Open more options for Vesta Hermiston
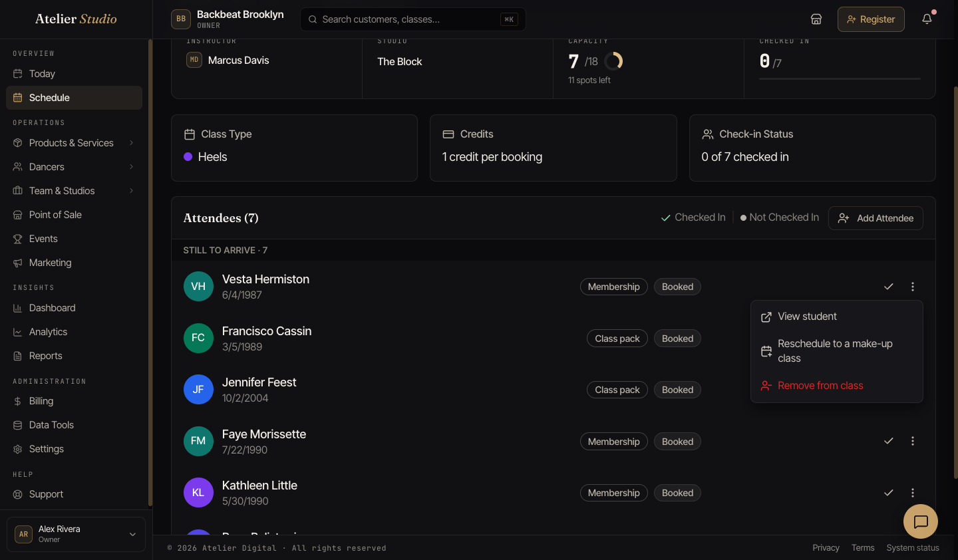The height and width of the screenshot is (560, 958). [913, 287]
